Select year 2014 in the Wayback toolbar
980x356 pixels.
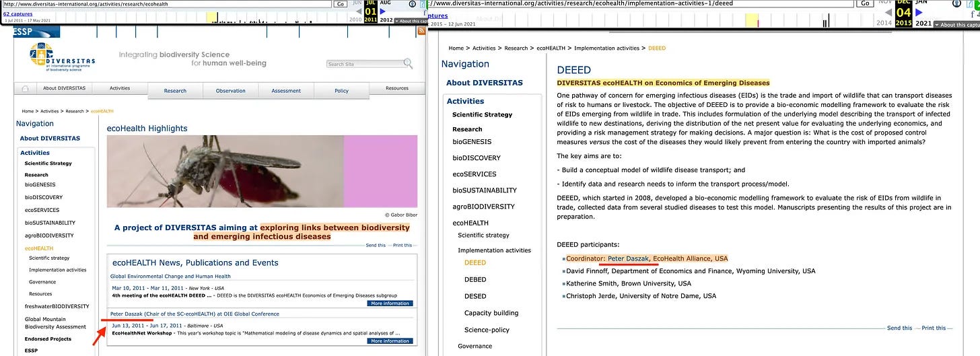pos(884,23)
